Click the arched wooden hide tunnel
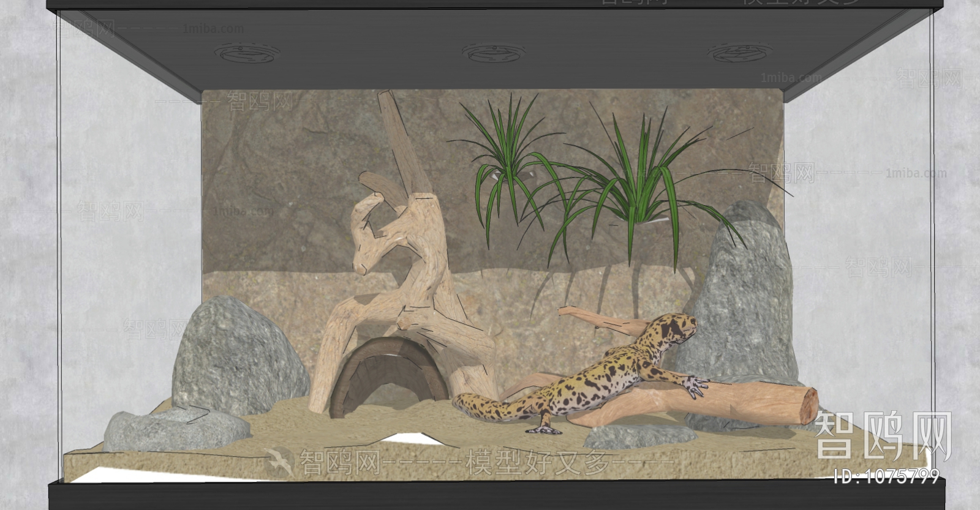The width and height of the screenshot is (980, 510). (x=388, y=377)
